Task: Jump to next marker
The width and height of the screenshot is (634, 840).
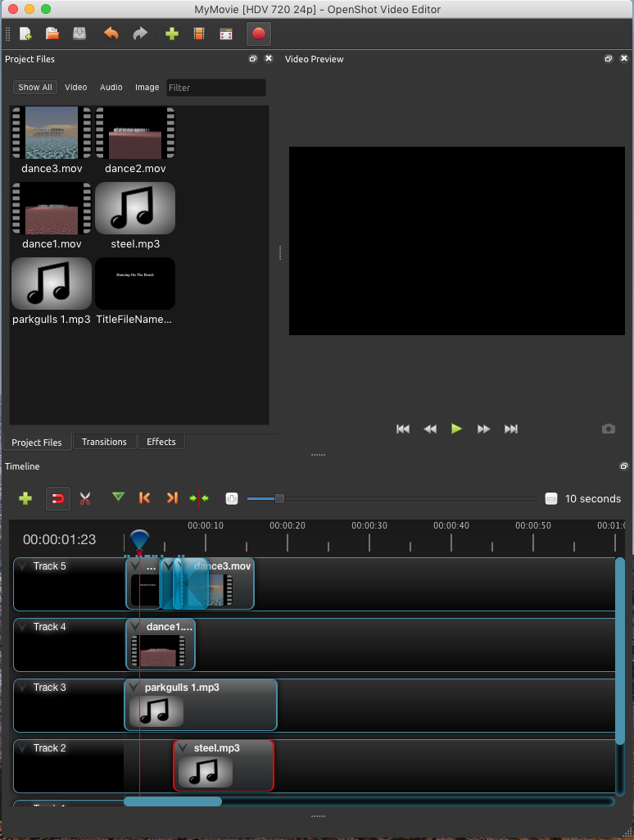Action: 172,497
